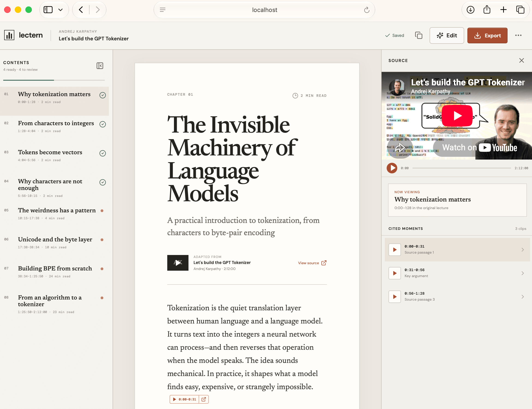The height and width of the screenshot is (409, 532).
Task: Reload the page in the browser
Action: 367,10
